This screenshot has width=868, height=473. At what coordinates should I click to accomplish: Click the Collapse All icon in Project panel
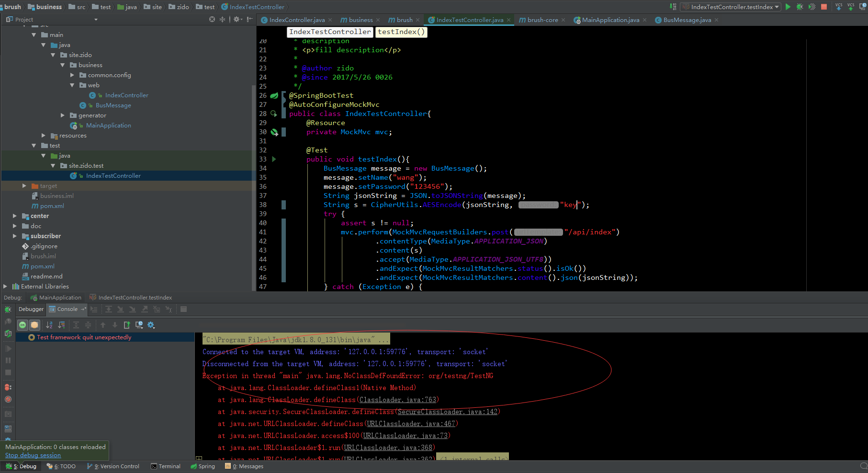point(222,19)
